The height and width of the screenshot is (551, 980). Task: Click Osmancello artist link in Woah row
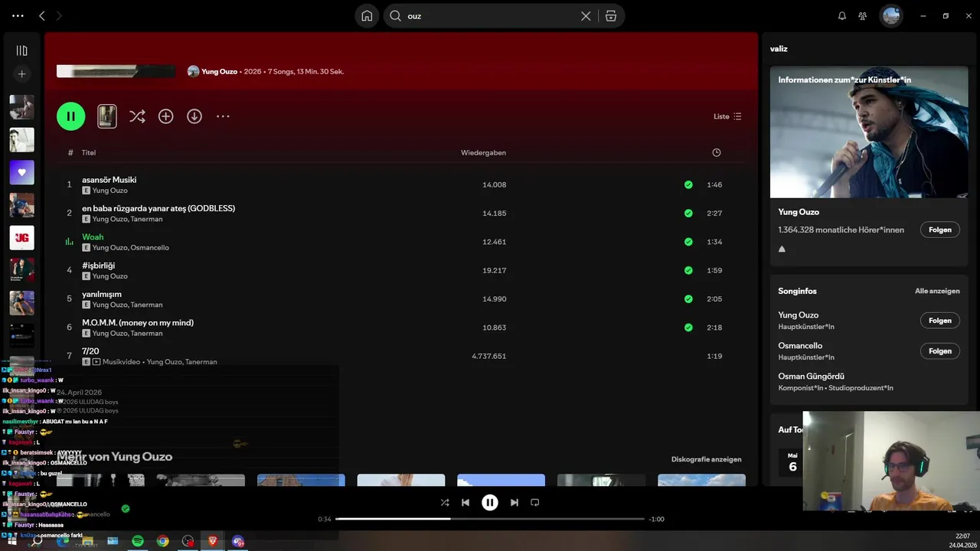(x=150, y=248)
